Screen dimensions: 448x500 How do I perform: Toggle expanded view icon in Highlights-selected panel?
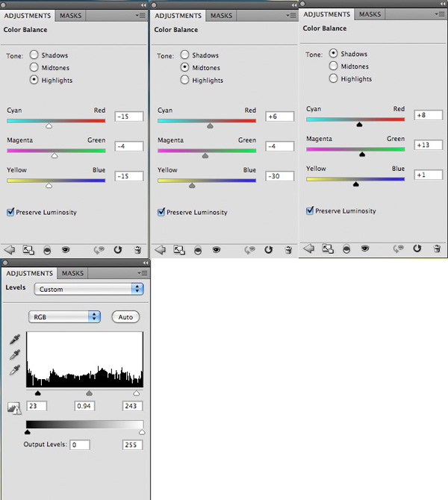28,250
